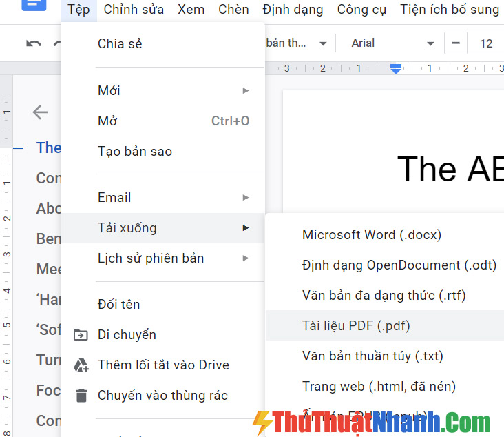Click the Drive shortcut icon
The height and width of the screenshot is (437, 504).
[81, 365]
